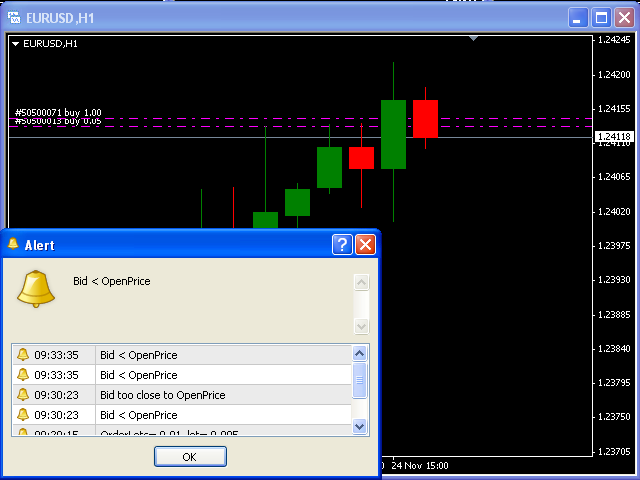The image size is (640, 480).
Task: Click the large golden bell icon
Action: [x=36, y=288]
